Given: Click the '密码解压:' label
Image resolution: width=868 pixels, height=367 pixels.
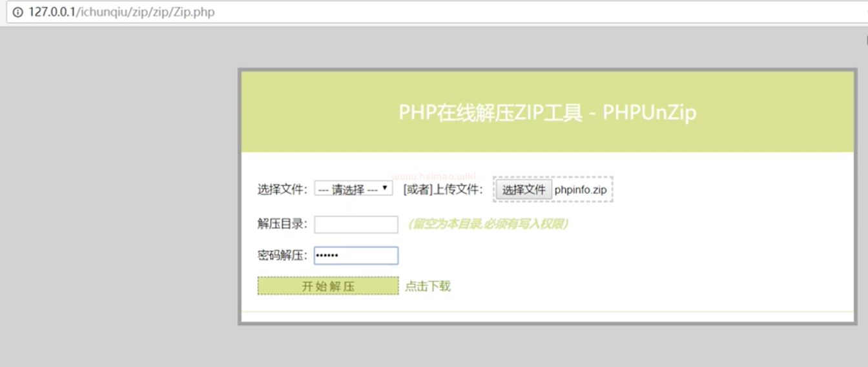Looking at the screenshot, I should point(282,255).
